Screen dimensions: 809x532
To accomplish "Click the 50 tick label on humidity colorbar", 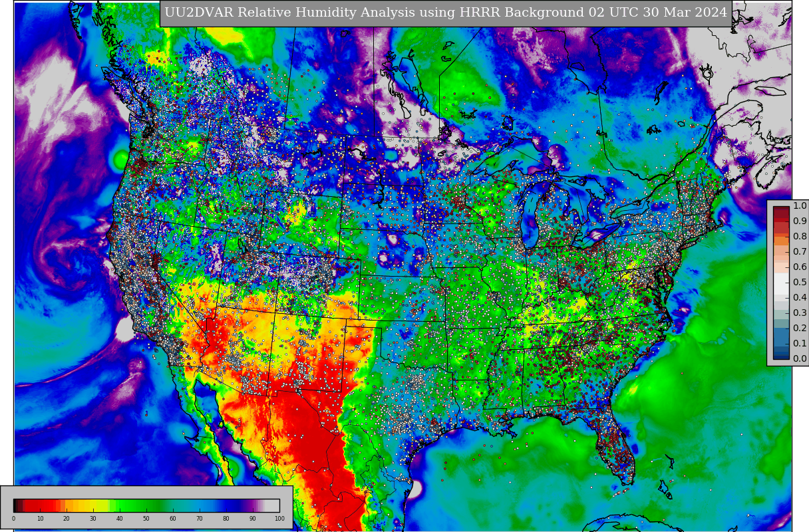I will (146, 519).
